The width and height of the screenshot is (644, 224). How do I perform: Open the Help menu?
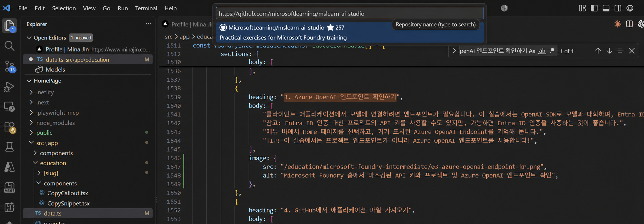point(170,8)
